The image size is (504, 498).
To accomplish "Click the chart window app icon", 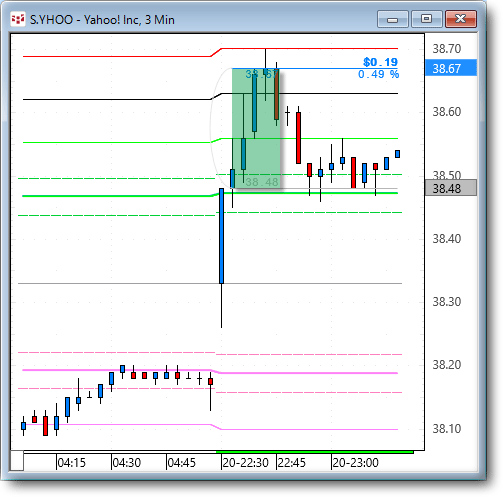I will coord(18,19).
